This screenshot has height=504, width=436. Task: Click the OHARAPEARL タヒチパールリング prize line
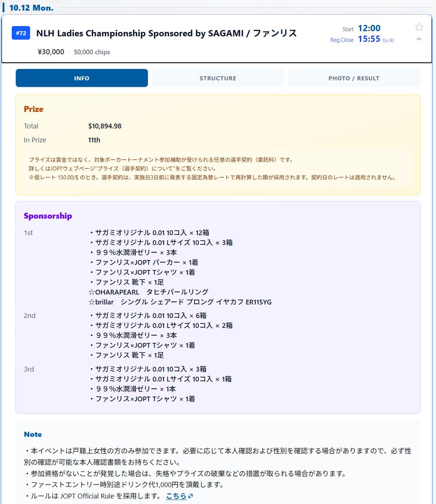148,292
